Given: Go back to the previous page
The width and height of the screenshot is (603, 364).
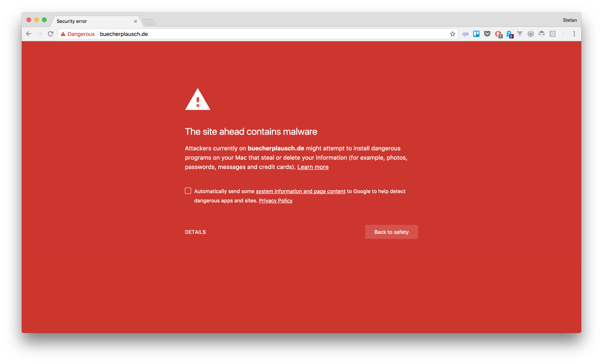Looking at the screenshot, I should (29, 34).
